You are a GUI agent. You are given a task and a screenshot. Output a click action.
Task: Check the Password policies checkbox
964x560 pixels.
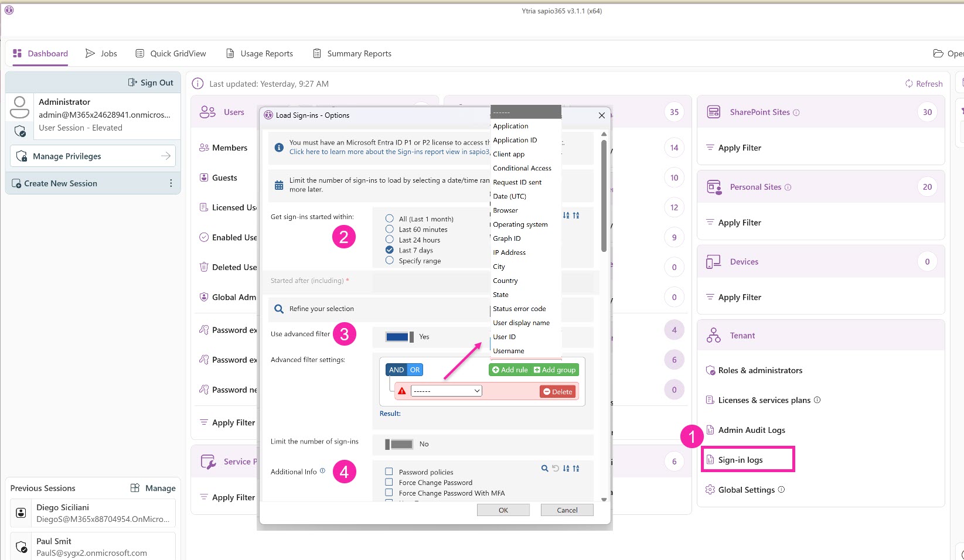(389, 472)
